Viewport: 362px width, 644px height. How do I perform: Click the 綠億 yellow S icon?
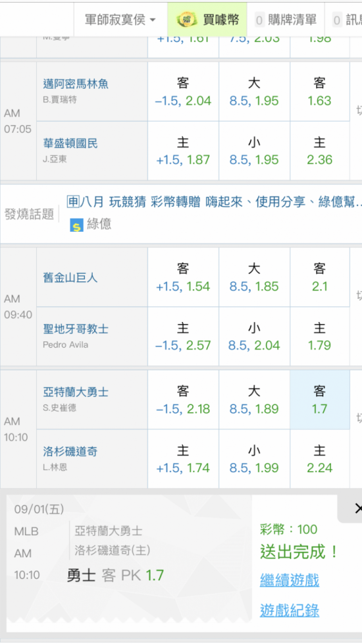pos(77,225)
